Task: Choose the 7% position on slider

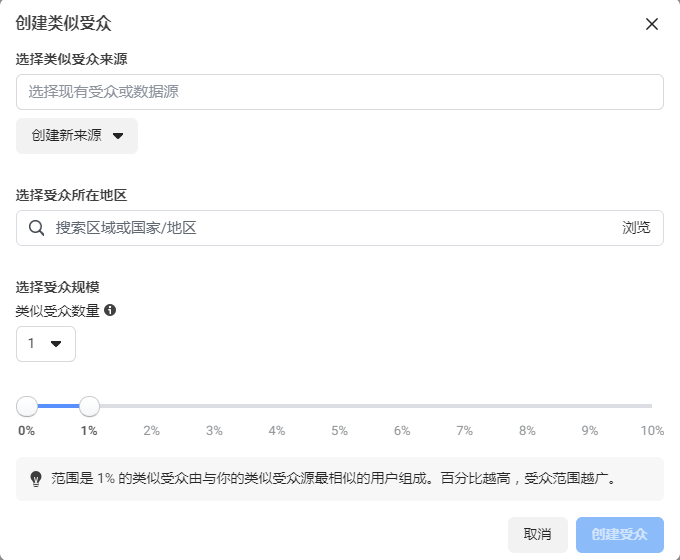Action: (x=464, y=430)
